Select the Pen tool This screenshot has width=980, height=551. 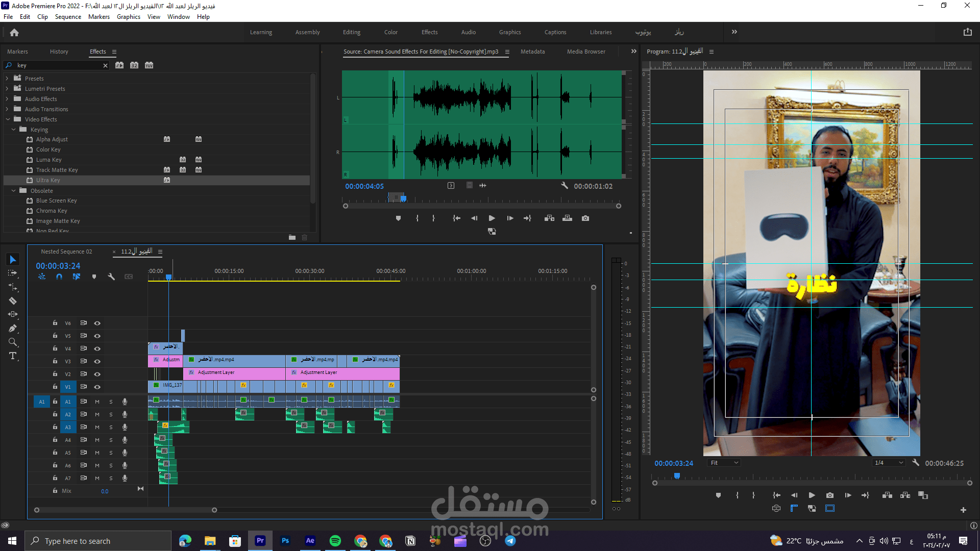tap(13, 329)
